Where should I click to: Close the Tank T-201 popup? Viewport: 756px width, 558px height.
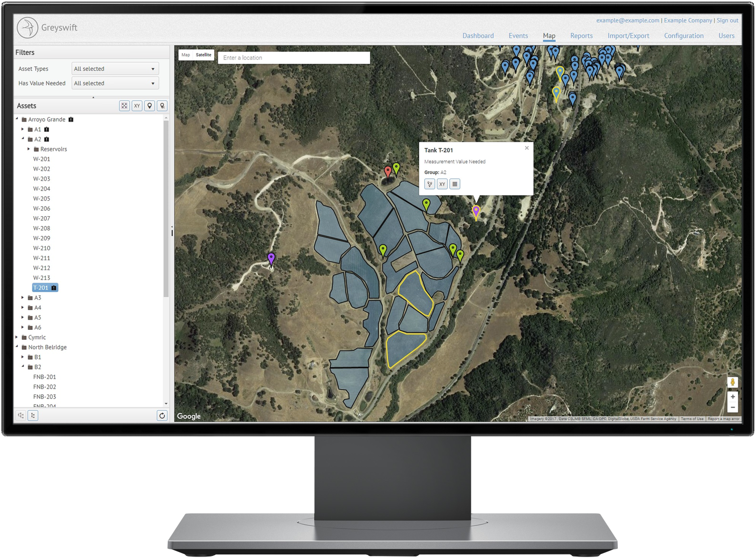[x=527, y=148]
